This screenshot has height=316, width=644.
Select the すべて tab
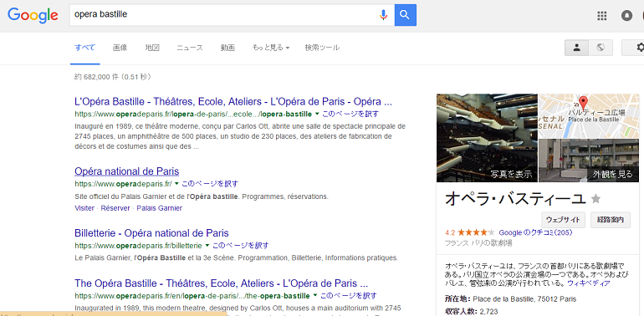tap(85, 48)
